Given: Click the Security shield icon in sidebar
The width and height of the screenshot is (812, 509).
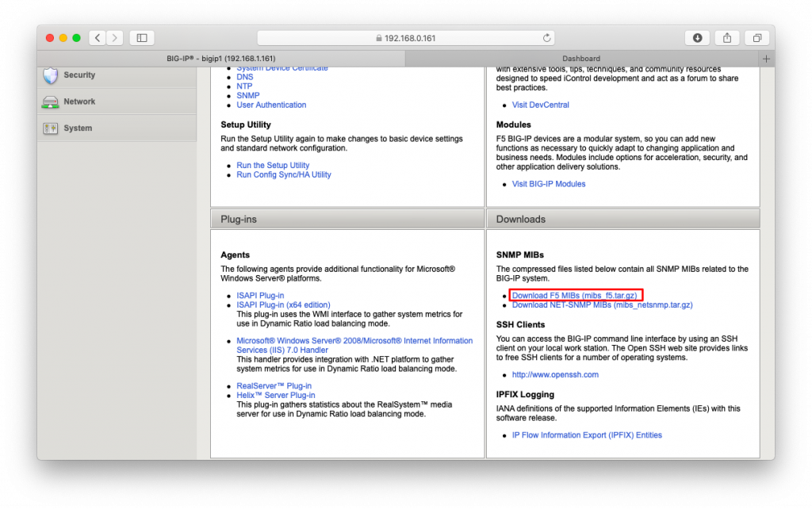Looking at the screenshot, I should (50, 75).
